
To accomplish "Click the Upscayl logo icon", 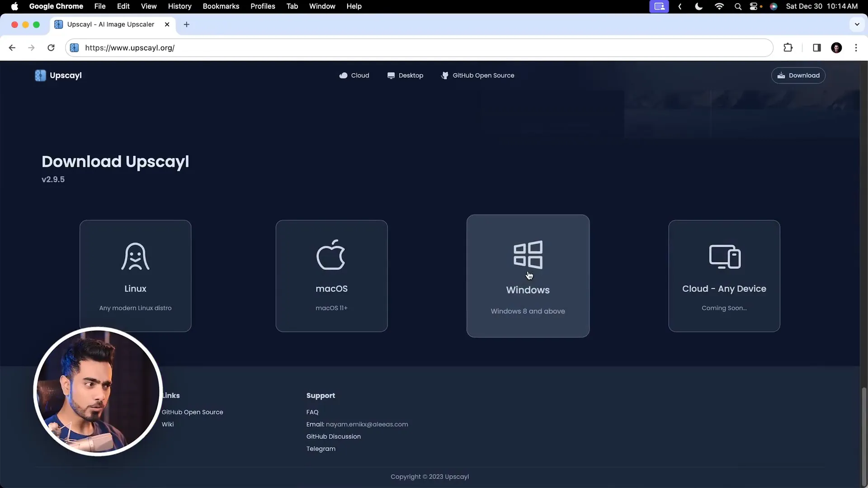I will tap(40, 75).
